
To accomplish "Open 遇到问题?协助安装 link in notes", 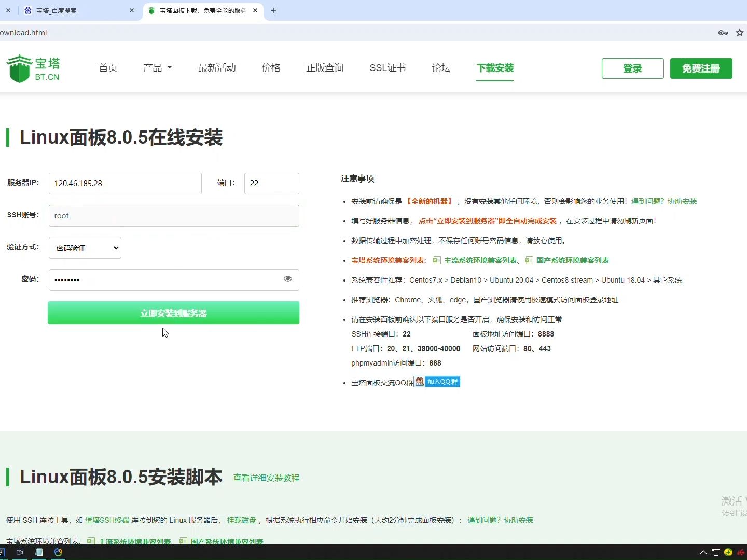I will pyautogui.click(x=664, y=201).
